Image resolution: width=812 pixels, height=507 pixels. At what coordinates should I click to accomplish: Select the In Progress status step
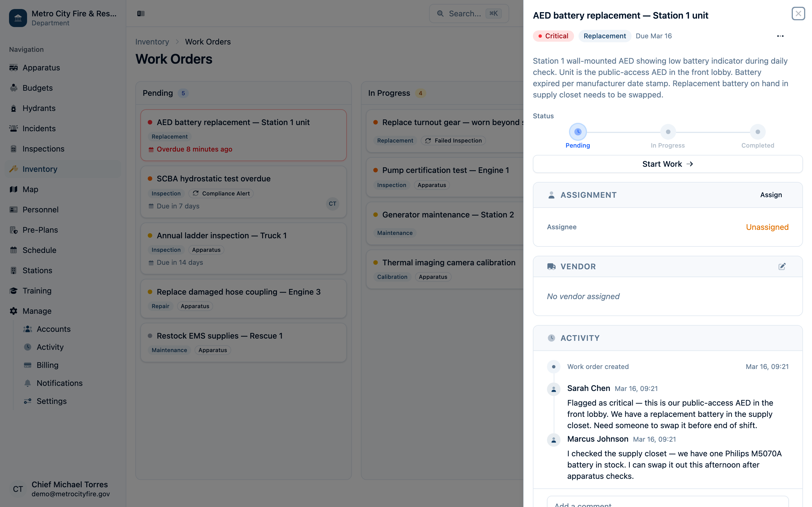(x=668, y=132)
